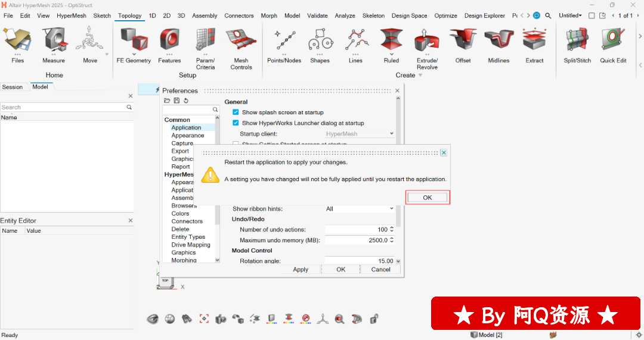Click the binoculars find icon
Image resolution: width=644 pixels, height=340 pixels.
[187, 319]
